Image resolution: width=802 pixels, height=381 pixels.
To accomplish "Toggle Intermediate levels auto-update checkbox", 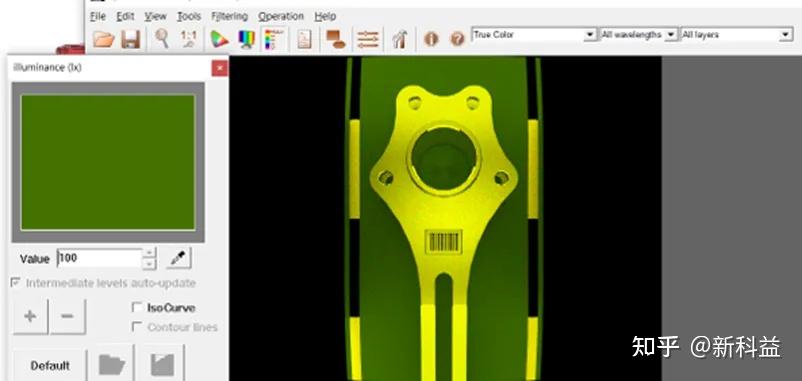I will [x=16, y=282].
